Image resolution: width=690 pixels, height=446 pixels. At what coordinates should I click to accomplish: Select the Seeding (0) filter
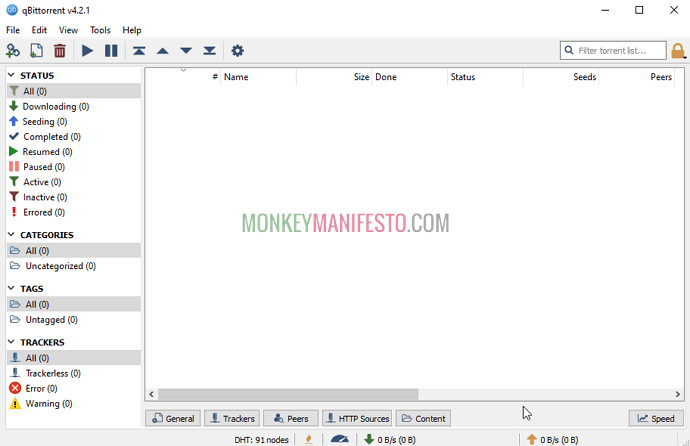tap(74, 121)
